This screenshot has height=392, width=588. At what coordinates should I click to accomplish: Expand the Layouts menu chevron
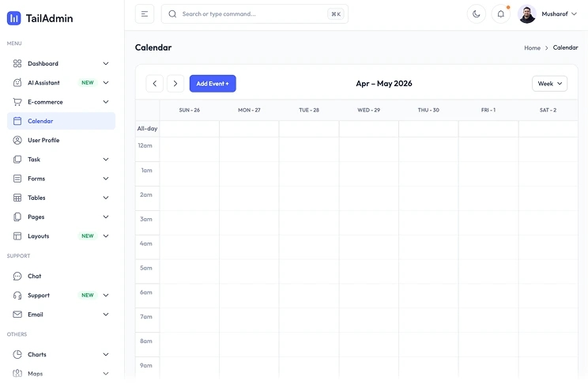tap(106, 236)
